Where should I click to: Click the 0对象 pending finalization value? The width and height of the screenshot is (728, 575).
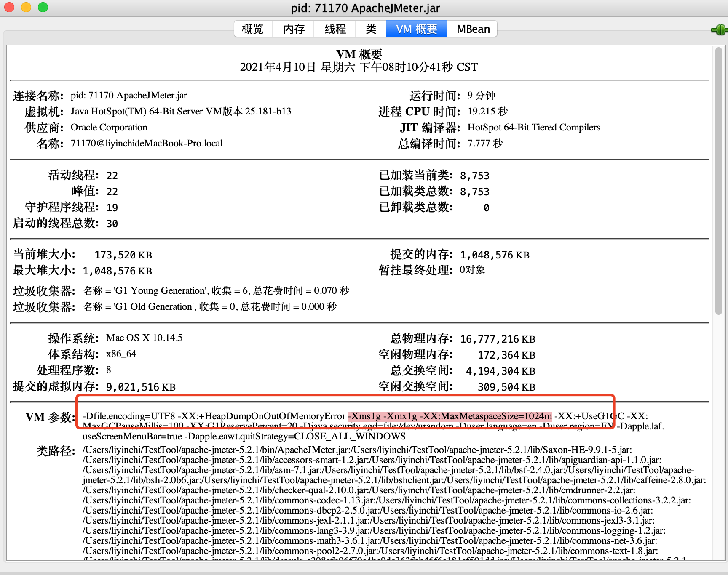point(472,270)
